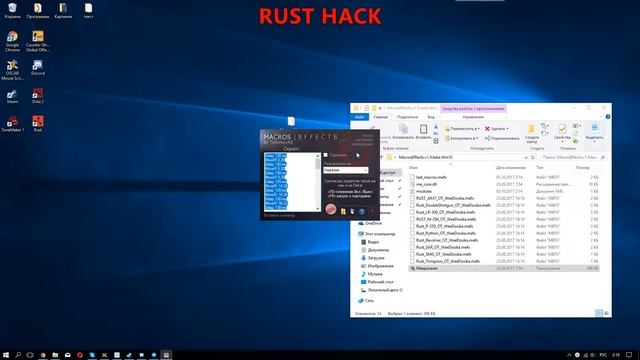Image resolution: width=640 pixels, height=360 pixels.
Task: Click the blue help icon in Macros Effects
Action: [x=362, y=211]
